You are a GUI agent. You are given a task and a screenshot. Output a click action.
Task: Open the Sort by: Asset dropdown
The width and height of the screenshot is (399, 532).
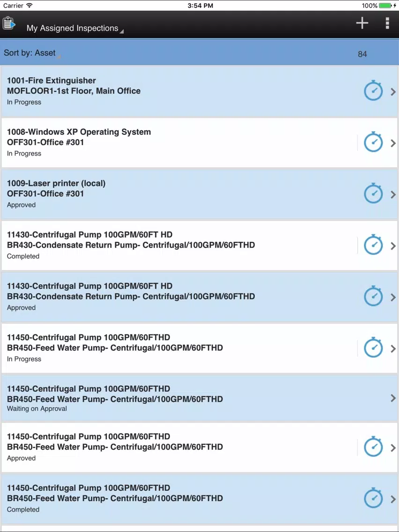pyautogui.click(x=32, y=53)
